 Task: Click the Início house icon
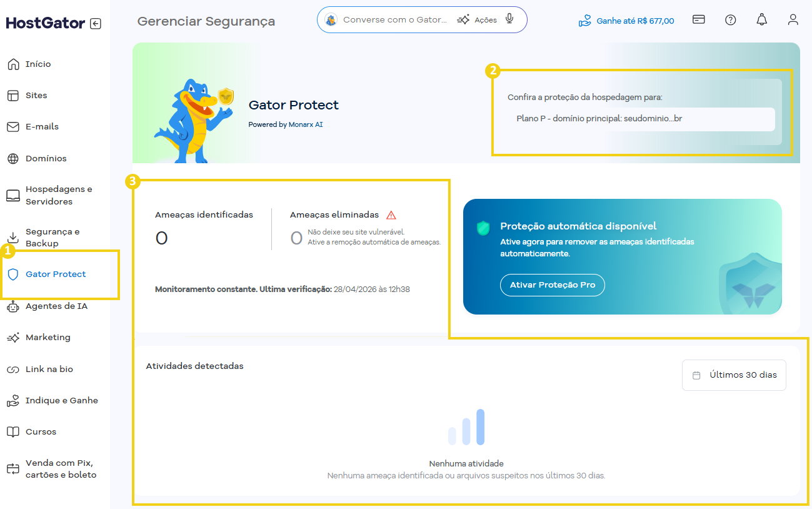click(13, 64)
